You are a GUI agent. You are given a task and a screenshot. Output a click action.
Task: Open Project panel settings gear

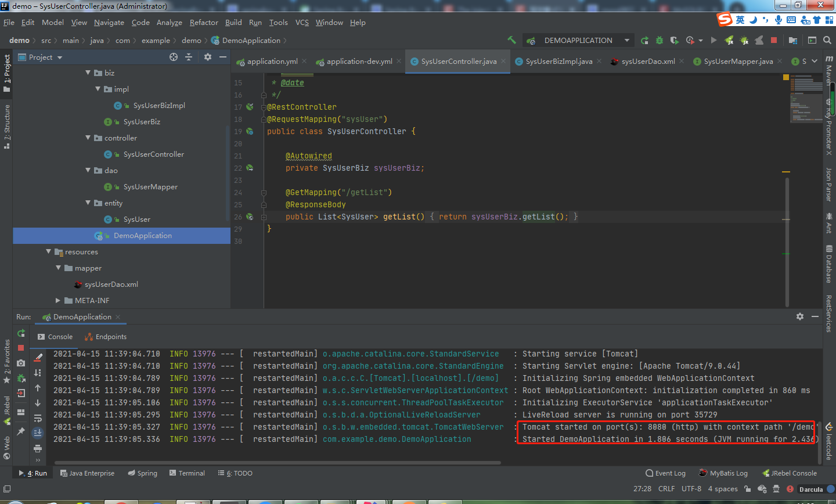(x=208, y=57)
